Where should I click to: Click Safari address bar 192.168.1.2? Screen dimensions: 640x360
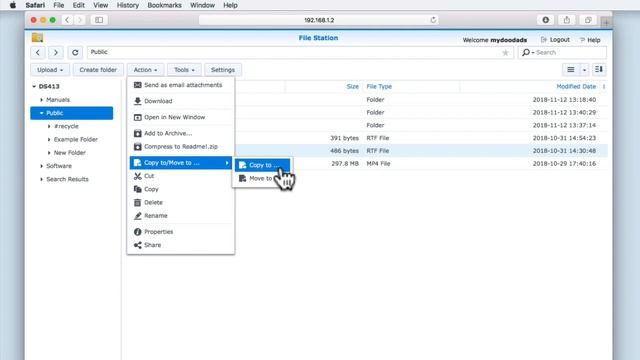(319, 20)
